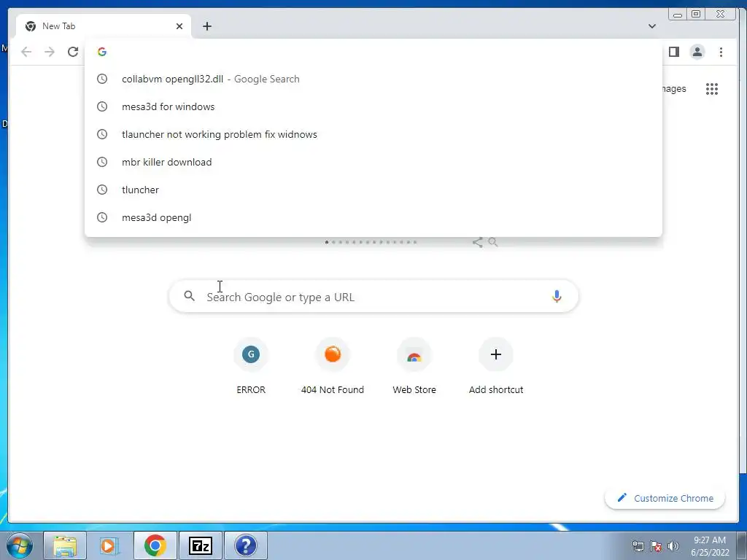This screenshot has width=747, height=560.
Task: Pick tlauncher not working problem fix suggestion
Action: click(373, 134)
